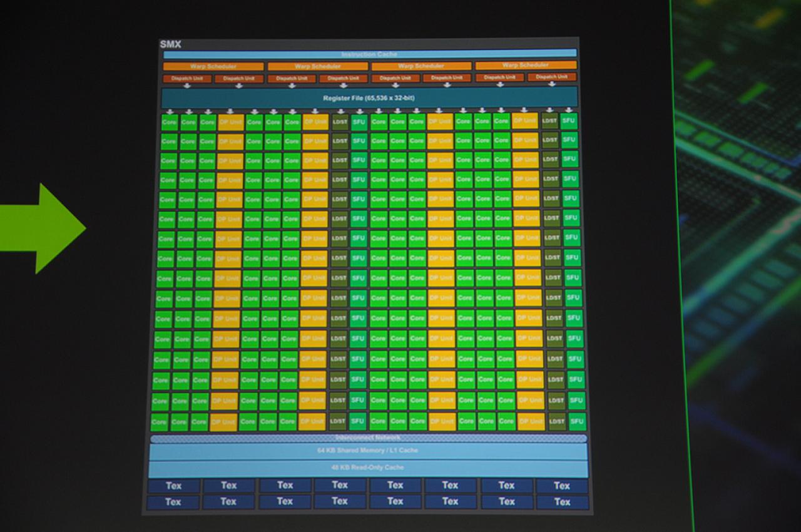Viewport: 801px width, 532px height.
Task: Click the leftmost Warp Scheduler block
Action: (x=213, y=66)
